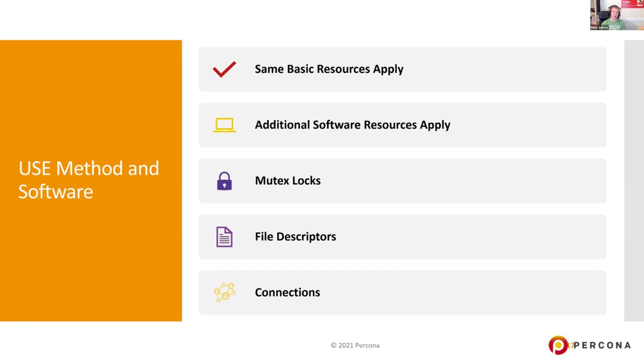Click the purple padlock icon
Image resolution: width=644 pixels, height=362 pixels.
[x=224, y=181]
